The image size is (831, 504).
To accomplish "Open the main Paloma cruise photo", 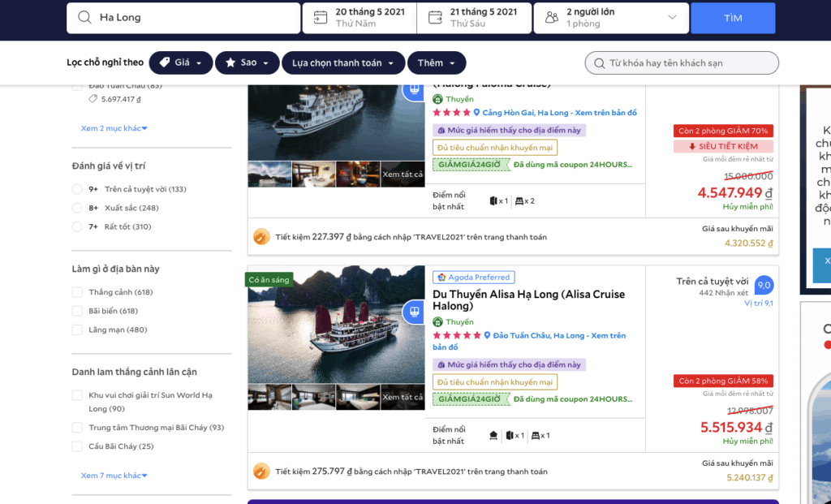I will [x=336, y=123].
